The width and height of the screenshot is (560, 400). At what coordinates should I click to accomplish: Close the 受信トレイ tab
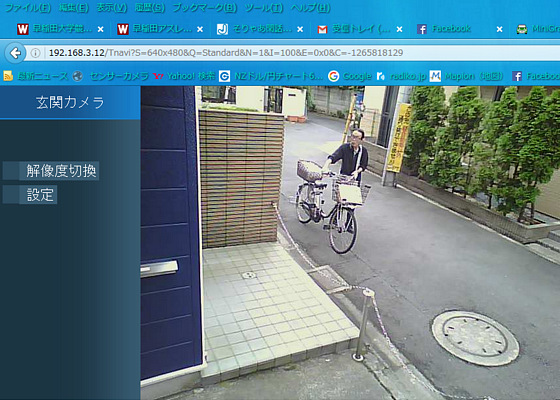coord(399,29)
